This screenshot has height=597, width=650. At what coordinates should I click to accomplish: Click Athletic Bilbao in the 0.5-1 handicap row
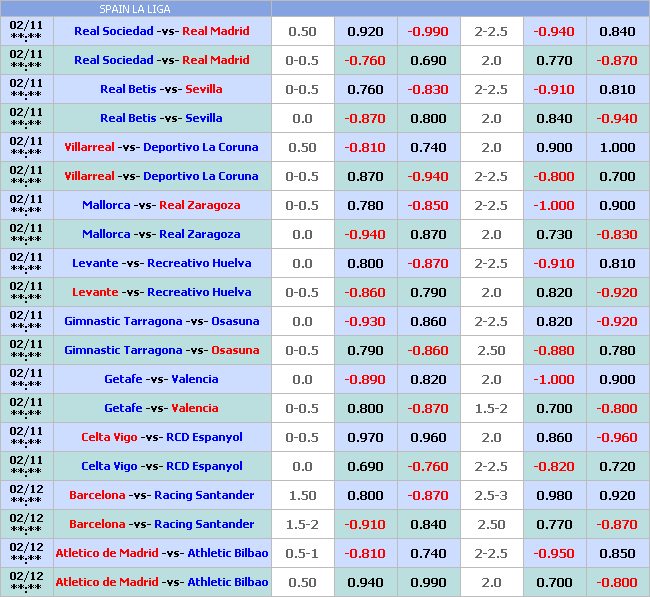coord(227,553)
